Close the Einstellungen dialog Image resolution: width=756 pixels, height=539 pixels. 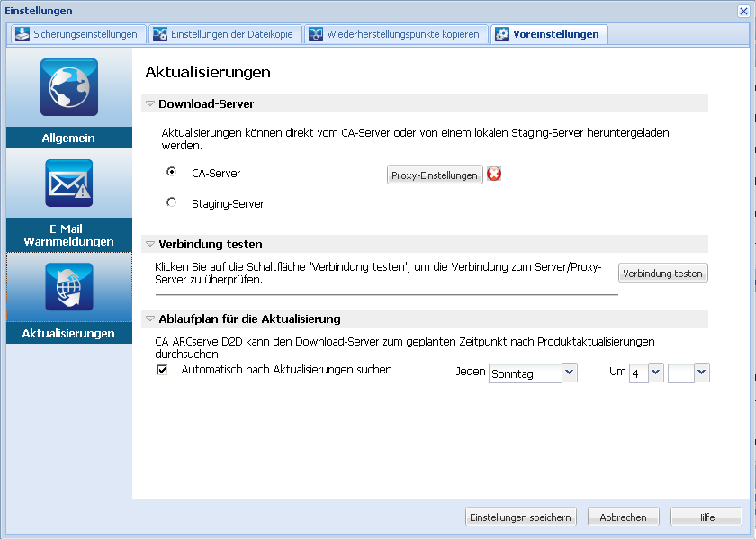point(743,11)
